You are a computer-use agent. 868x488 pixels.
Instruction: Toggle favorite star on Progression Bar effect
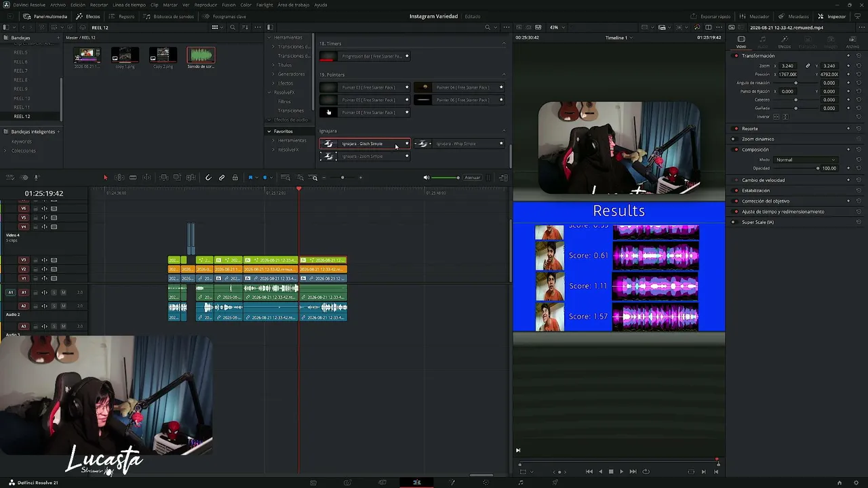point(407,56)
